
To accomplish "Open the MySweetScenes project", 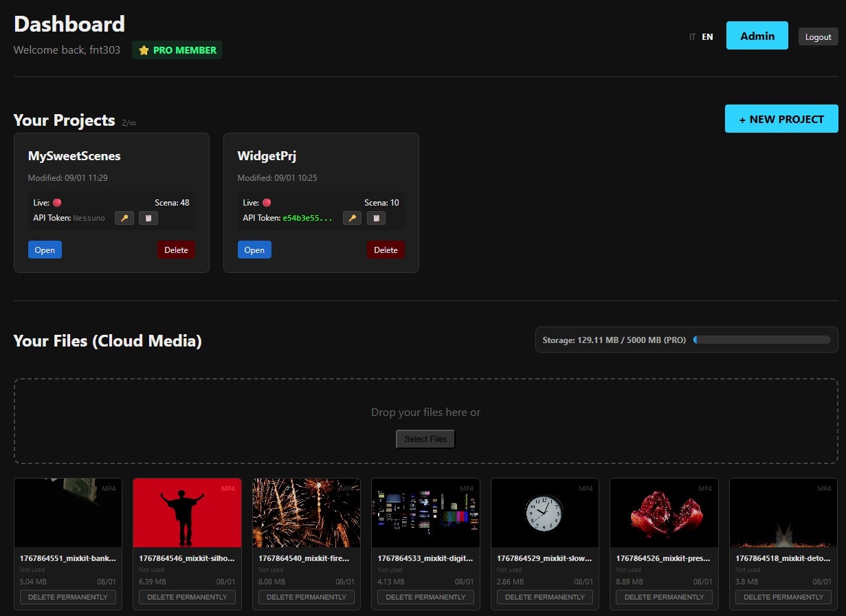I will click(x=45, y=250).
